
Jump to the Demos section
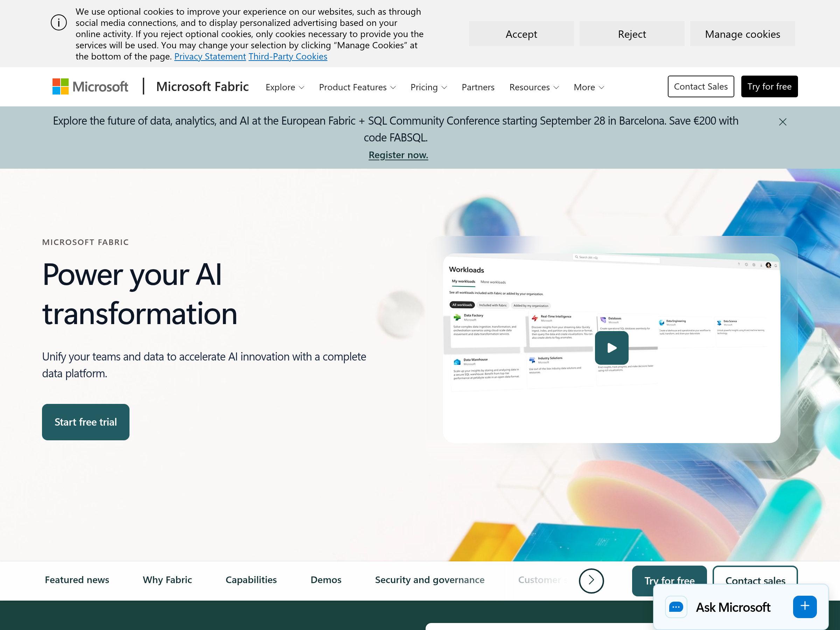(326, 580)
